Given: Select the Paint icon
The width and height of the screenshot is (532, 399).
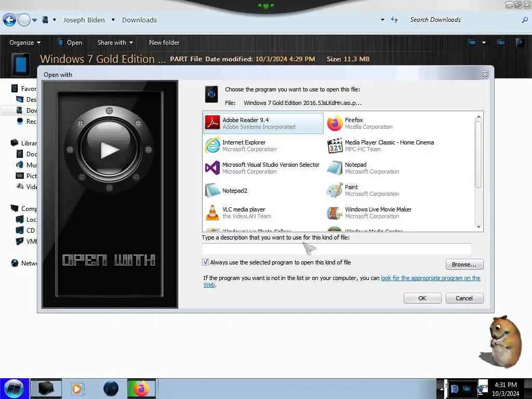Looking at the screenshot, I should pyautogui.click(x=335, y=190).
